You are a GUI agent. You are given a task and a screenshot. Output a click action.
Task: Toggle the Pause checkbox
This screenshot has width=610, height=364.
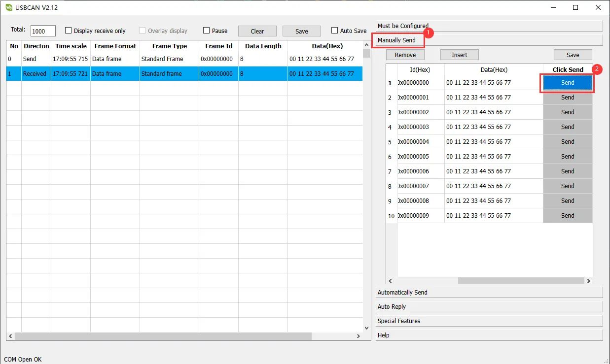pyautogui.click(x=207, y=31)
